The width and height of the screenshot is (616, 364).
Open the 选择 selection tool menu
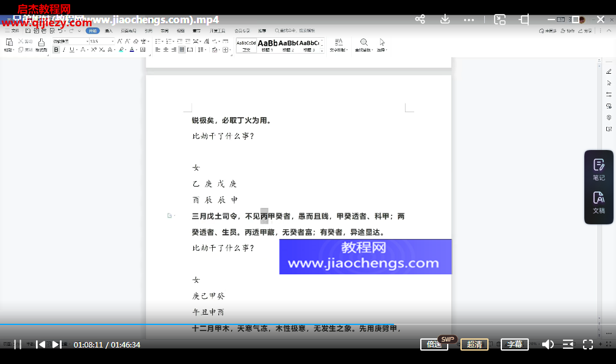382,45
